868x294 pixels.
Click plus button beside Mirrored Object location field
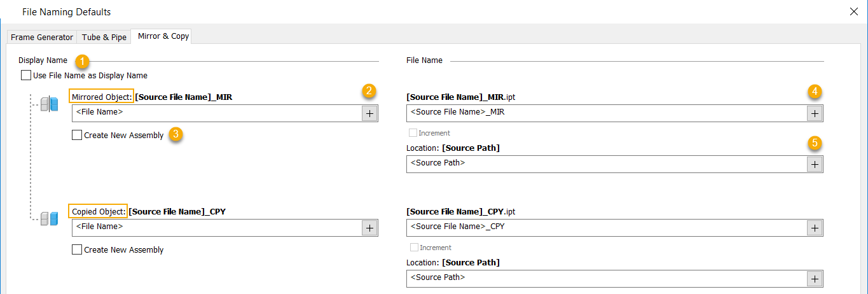click(x=815, y=164)
